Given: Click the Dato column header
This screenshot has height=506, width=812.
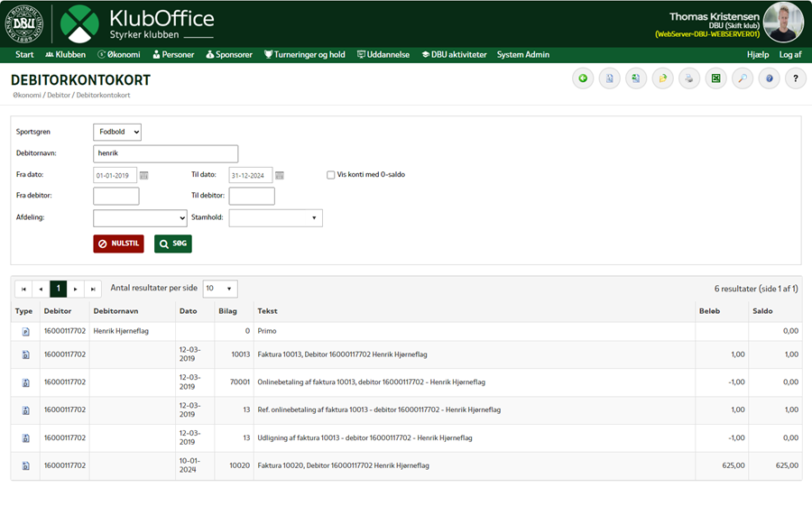Looking at the screenshot, I should click(188, 311).
